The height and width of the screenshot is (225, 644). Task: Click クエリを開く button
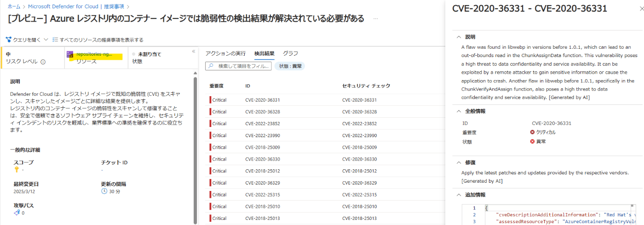(27, 40)
